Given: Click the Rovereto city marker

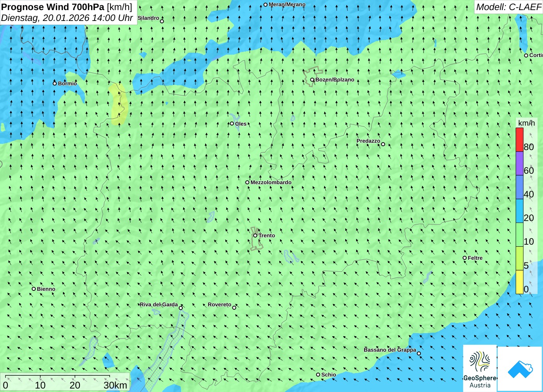Looking at the screenshot, I should (x=234, y=307).
